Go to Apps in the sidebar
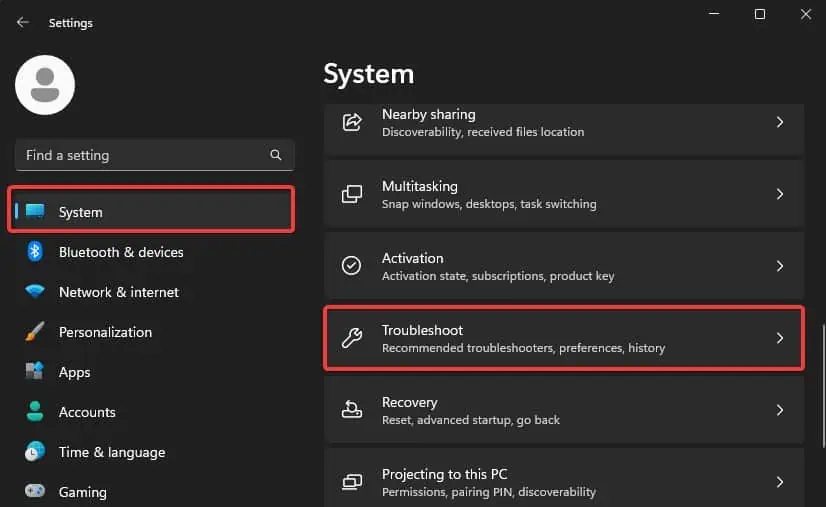 (74, 372)
